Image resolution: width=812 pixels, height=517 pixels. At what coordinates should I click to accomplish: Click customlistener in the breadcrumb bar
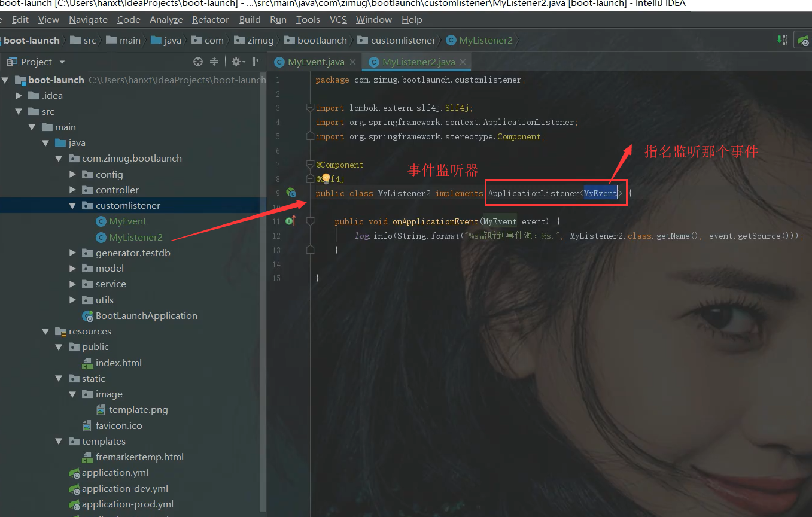click(397, 40)
